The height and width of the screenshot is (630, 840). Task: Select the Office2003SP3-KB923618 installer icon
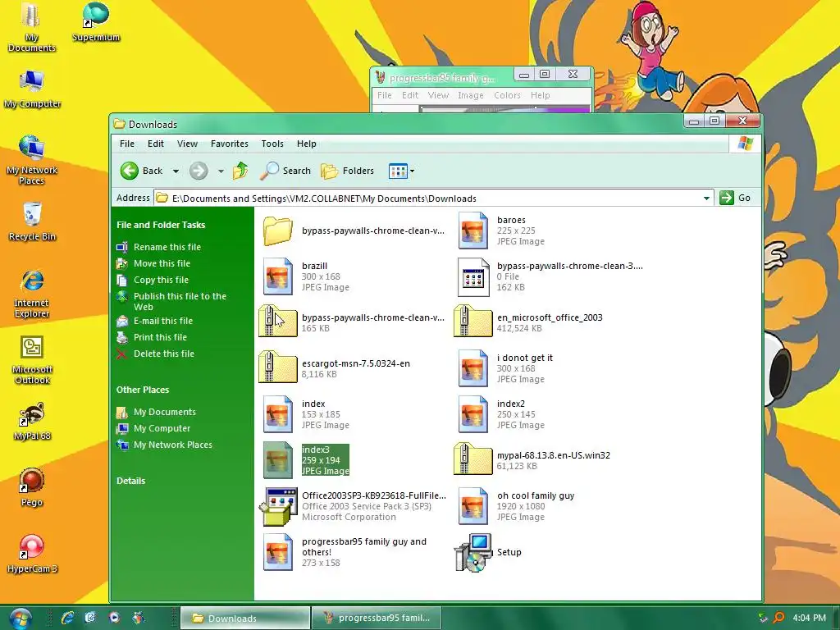coord(278,506)
